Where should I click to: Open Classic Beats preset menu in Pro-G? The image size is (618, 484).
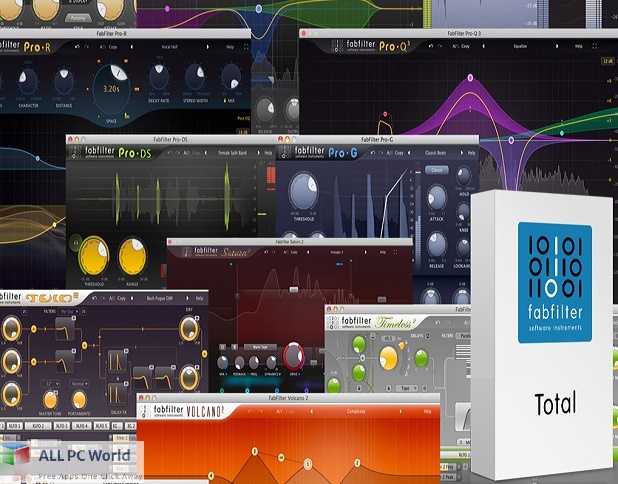tap(435, 153)
